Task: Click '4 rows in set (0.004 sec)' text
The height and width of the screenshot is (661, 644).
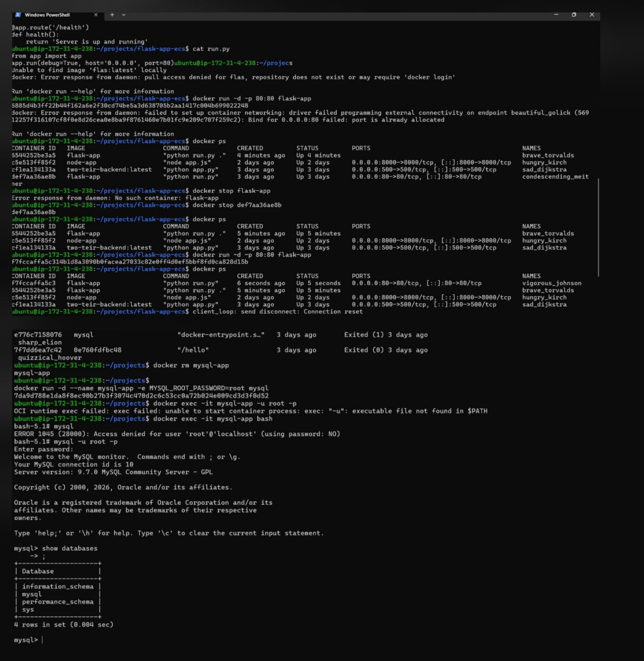Action: coord(64,625)
